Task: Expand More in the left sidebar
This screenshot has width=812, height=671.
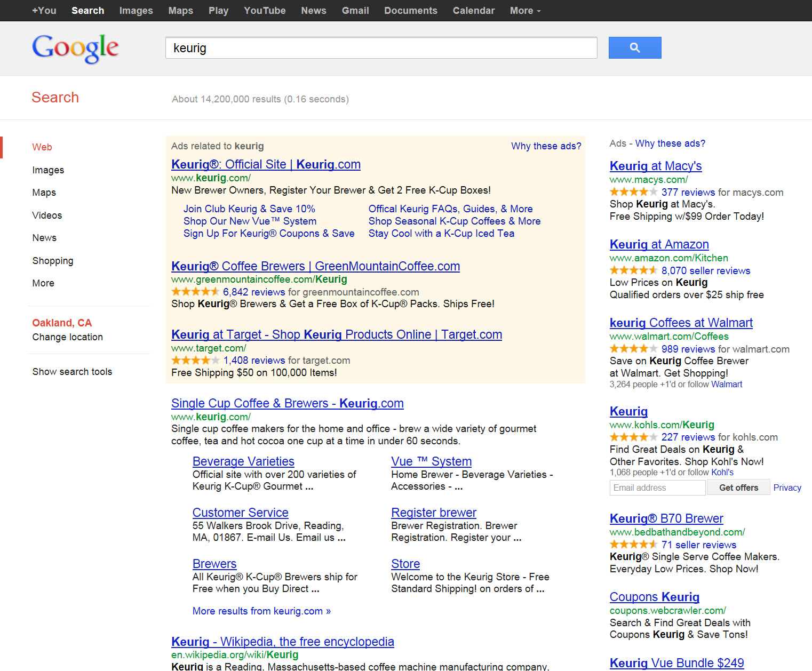Action: point(43,283)
